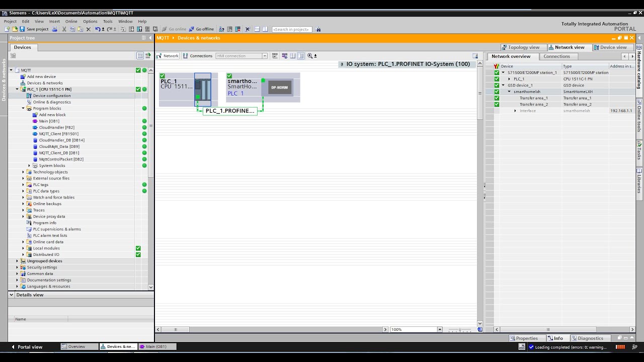This screenshot has height=362, width=644.
Task: Click the Redo arrow icon
Action: pyautogui.click(x=109, y=29)
